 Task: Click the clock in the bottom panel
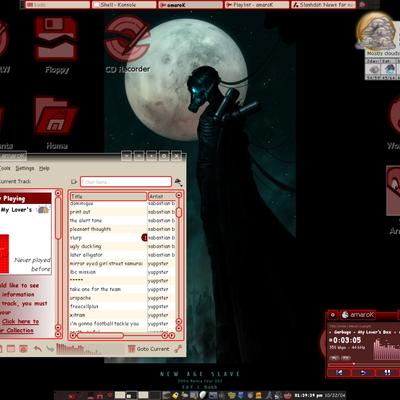pyautogui.click(x=308, y=395)
